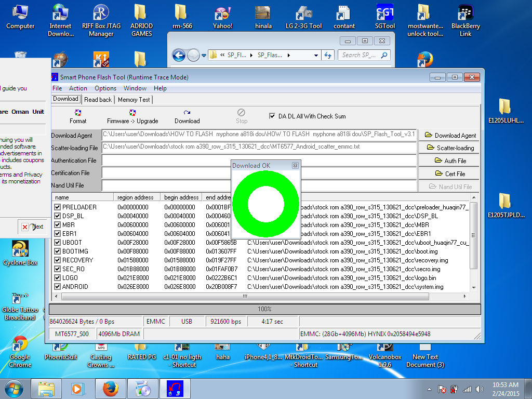Image resolution: width=532 pixels, height=399 pixels.
Task: Click the Scatter-loading button
Action: 450,148
